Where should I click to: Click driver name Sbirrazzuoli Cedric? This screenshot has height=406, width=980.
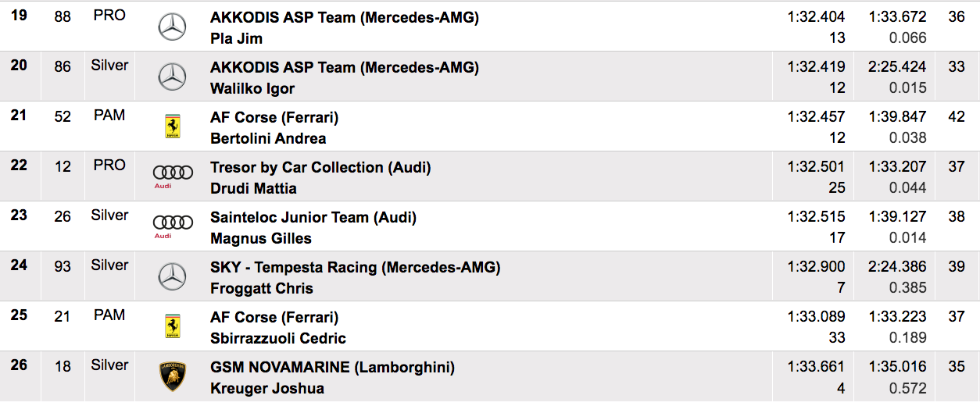pyautogui.click(x=277, y=338)
